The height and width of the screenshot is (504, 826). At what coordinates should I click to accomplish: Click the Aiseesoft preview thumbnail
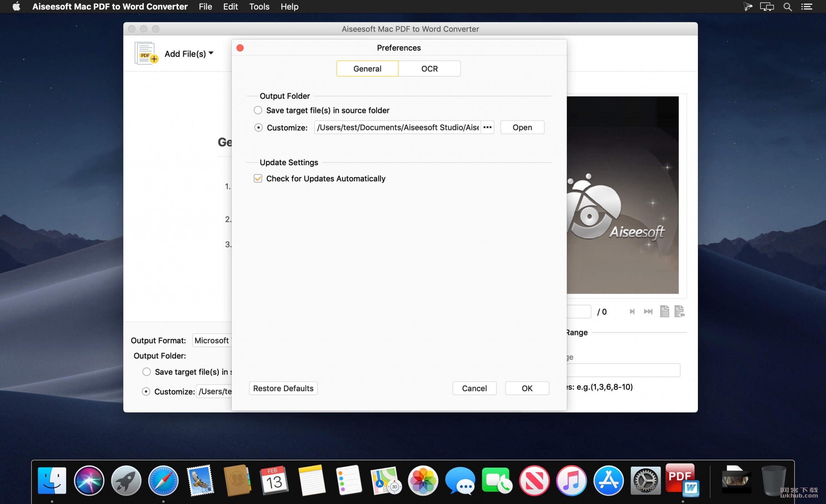[x=622, y=195]
